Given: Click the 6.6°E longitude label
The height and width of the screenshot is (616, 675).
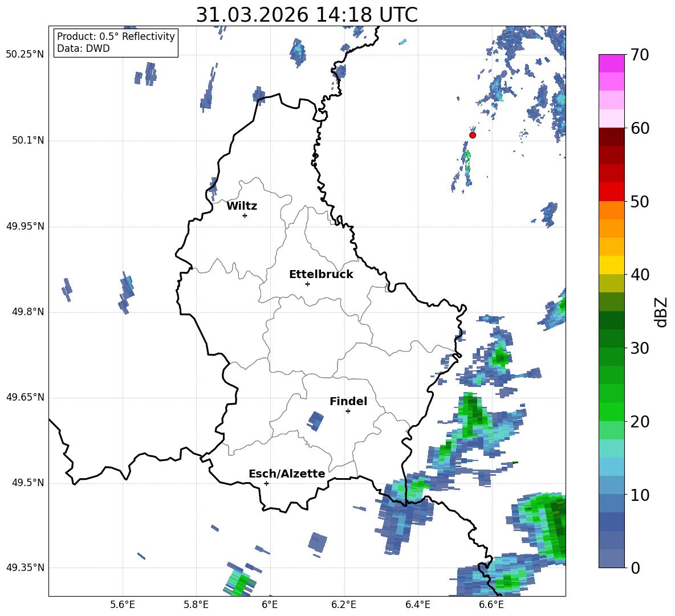Looking at the screenshot, I should point(491,605).
